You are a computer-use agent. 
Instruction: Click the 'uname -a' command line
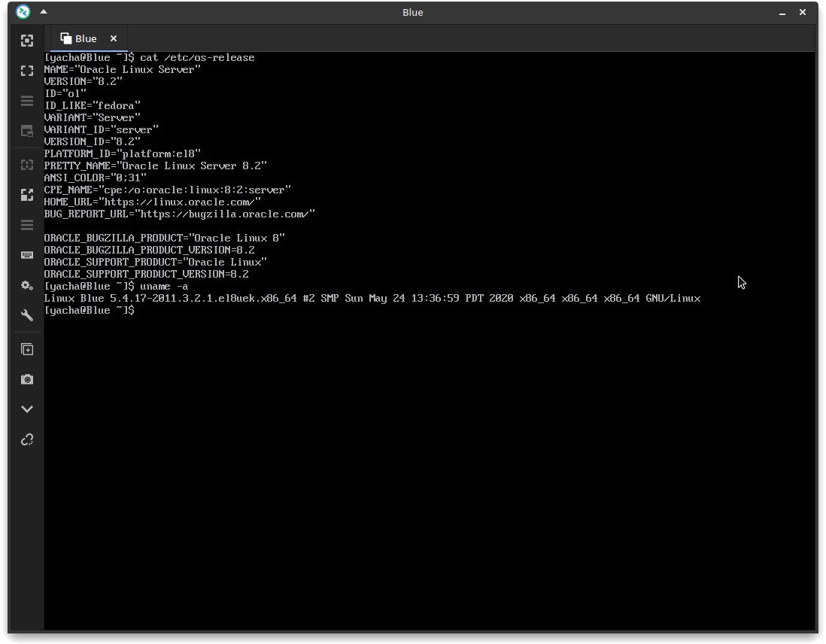pyautogui.click(x=116, y=286)
